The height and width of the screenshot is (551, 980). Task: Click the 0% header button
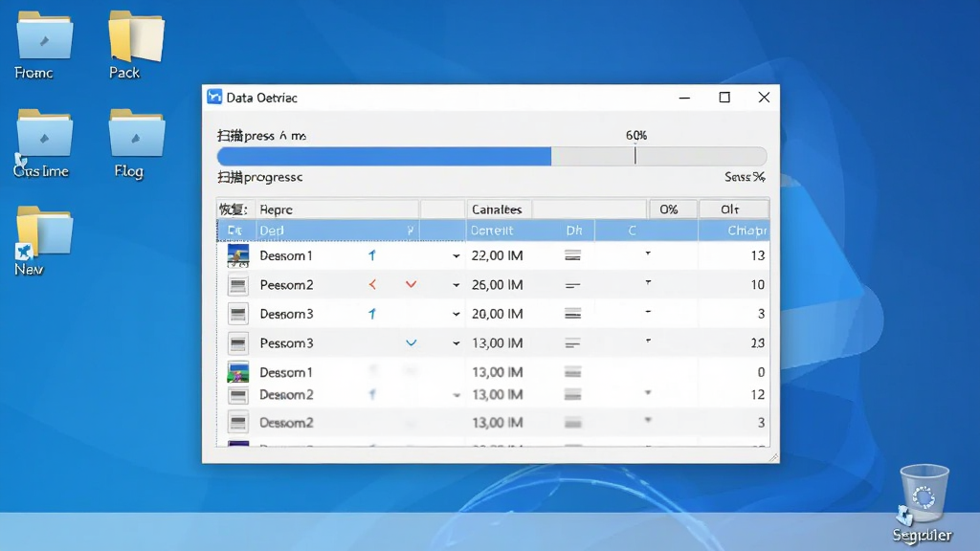coord(673,209)
